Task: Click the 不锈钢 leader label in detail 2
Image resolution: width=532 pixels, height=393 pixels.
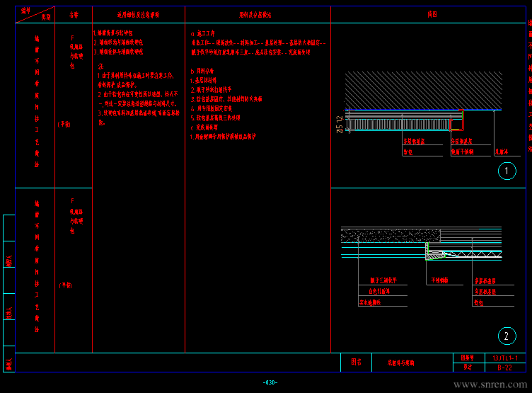Action: [x=439, y=280]
